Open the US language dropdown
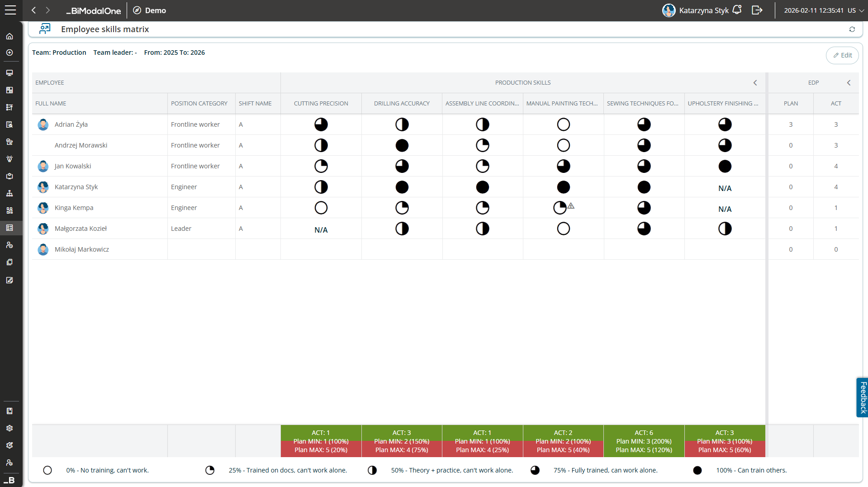The height and width of the screenshot is (487, 868). pos(856,10)
